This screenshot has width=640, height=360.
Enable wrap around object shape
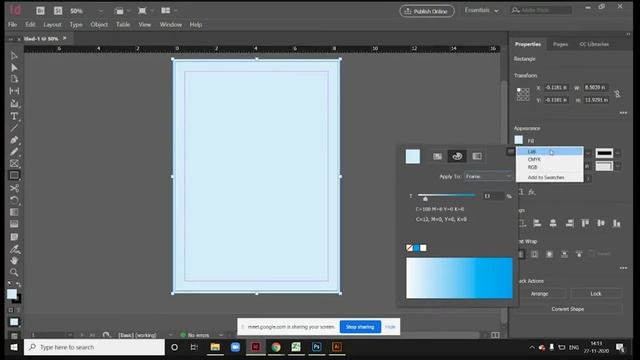click(x=549, y=254)
